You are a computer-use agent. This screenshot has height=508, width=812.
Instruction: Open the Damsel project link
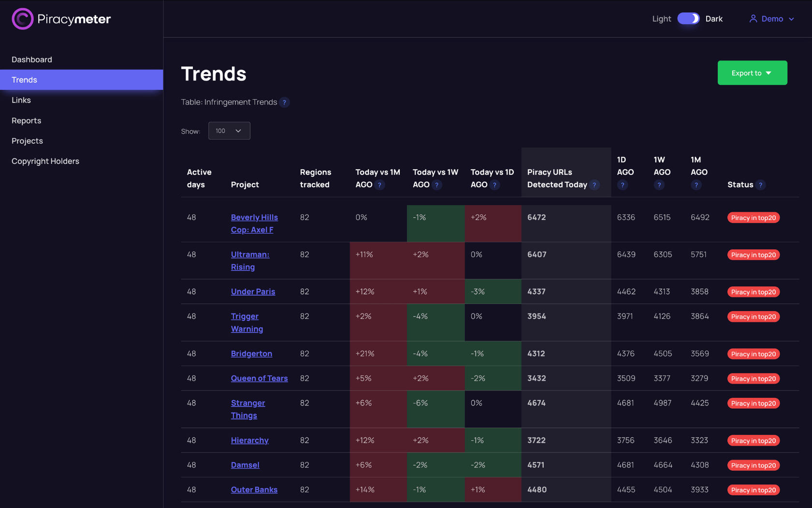245,465
